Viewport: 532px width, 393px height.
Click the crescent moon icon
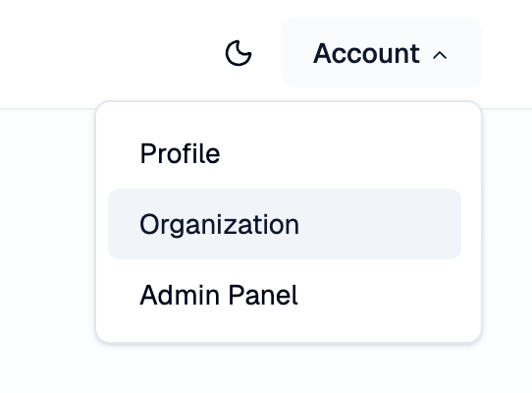click(x=239, y=53)
